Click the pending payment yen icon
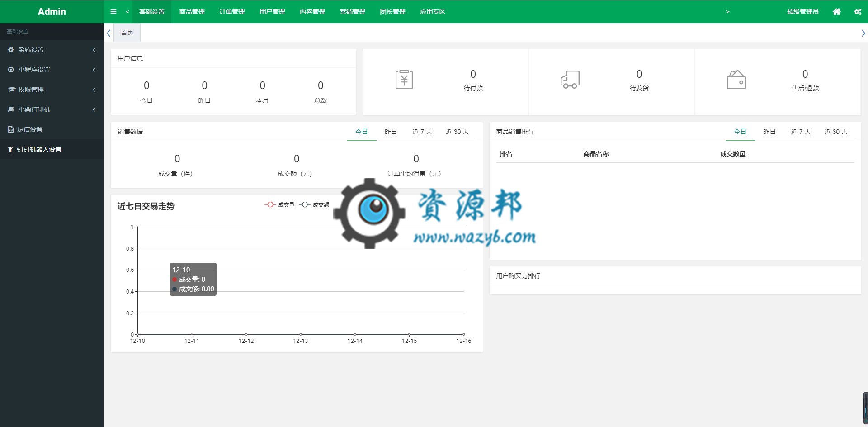 [404, 80]
